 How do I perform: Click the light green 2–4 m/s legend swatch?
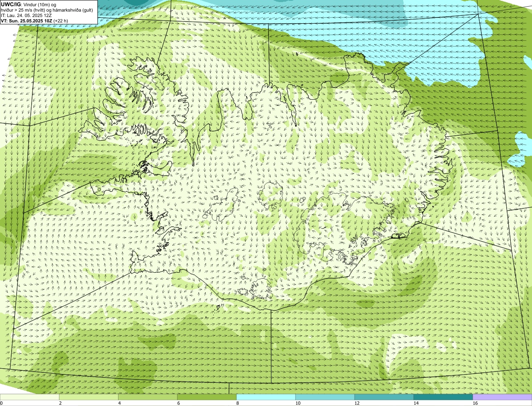(89, 397)
